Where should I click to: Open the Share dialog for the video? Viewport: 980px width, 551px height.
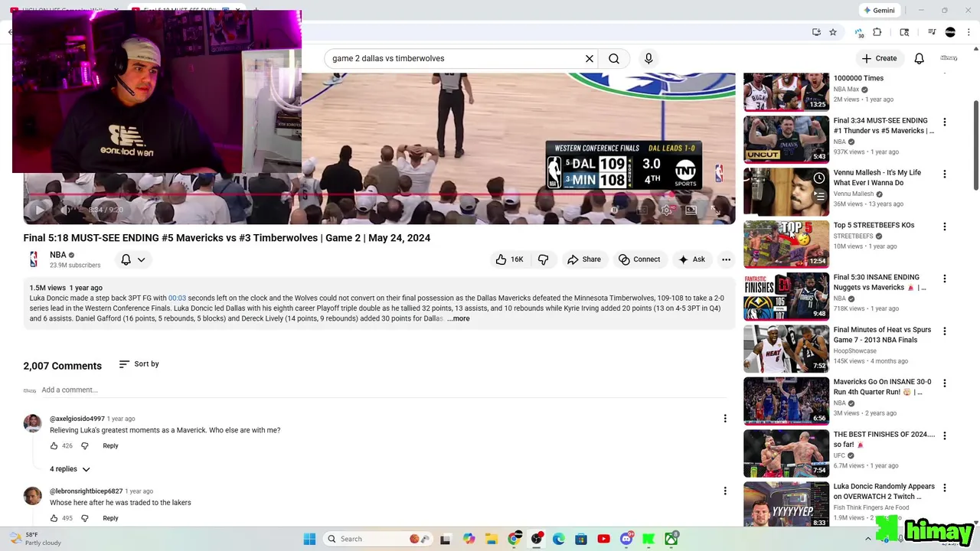[x=584, y=259]
